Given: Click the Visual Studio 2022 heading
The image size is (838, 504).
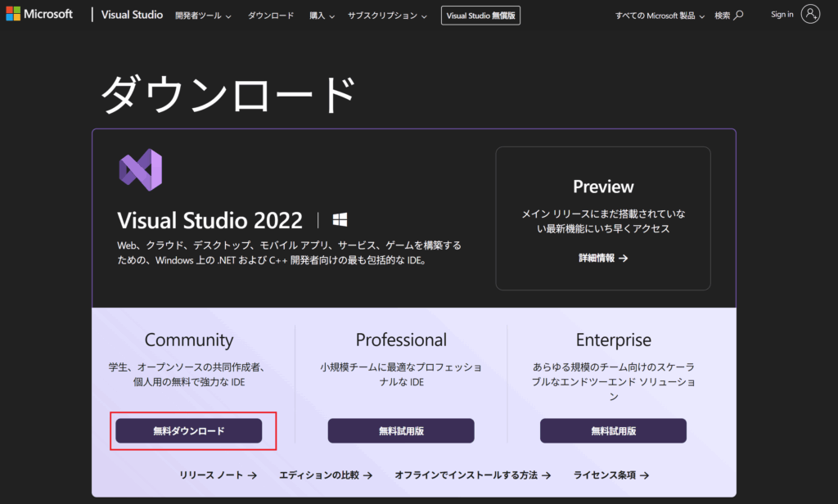Looking at the screenshot, I should click(x=210, y=220).
